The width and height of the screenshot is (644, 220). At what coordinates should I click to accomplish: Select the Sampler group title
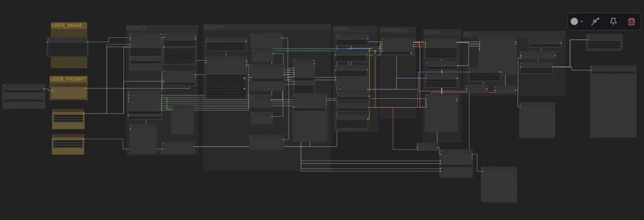coord(432,32)
